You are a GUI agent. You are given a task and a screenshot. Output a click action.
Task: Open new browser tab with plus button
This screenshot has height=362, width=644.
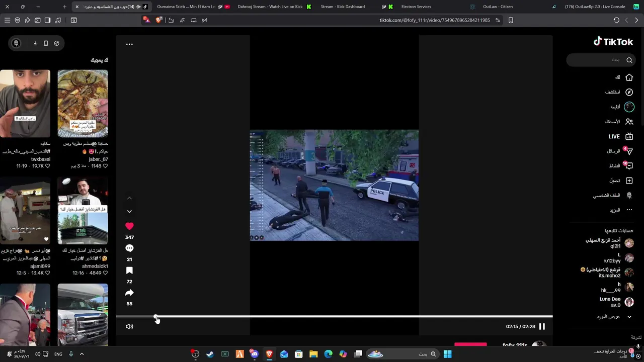pyautogui.click(x=64, y=7)
